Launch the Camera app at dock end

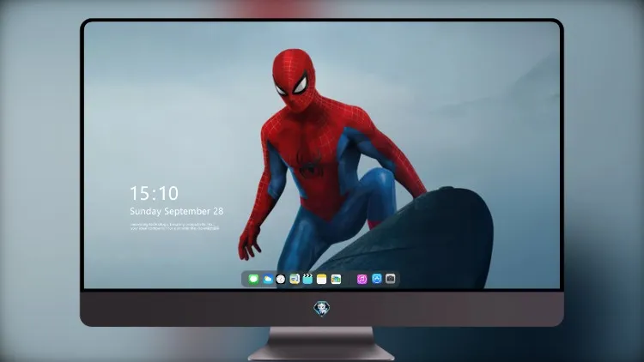[x=391, y=279]
